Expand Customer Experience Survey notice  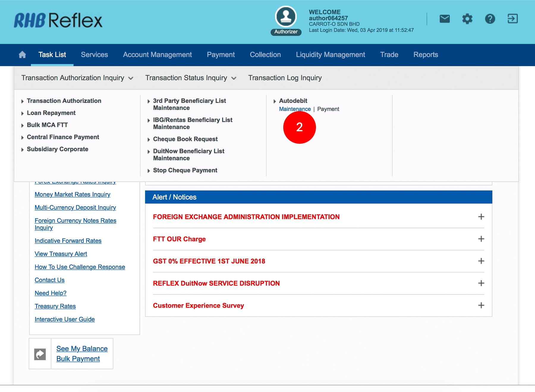(481, 305)
